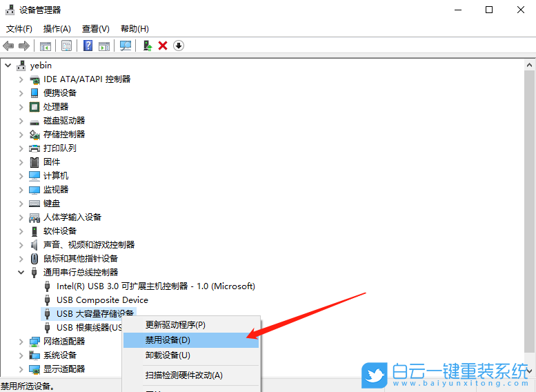The height and width of the screenshot is (392, 536).
Task: Expand the 监视器 node
Action: (x=21, y=190)
